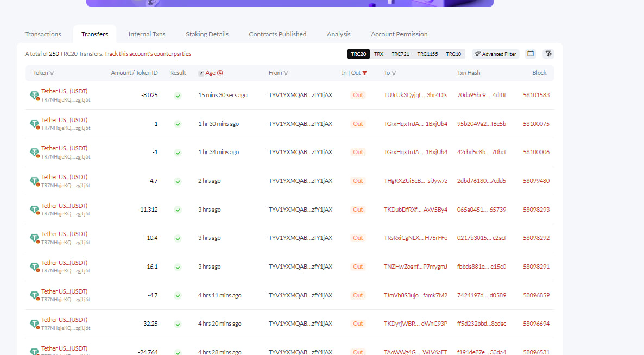Click Track this account's counterparties link
Viewport: 644px width, 355px height.
[x=148, y=54]
